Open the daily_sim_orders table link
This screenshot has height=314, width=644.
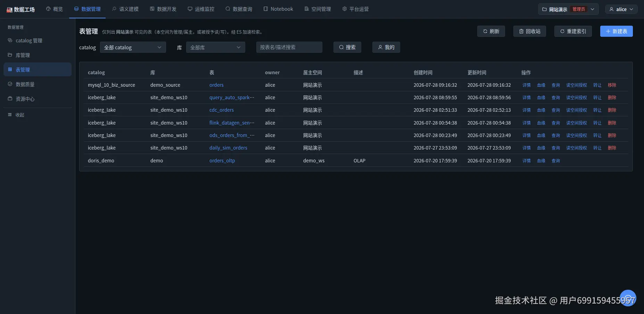228,148
